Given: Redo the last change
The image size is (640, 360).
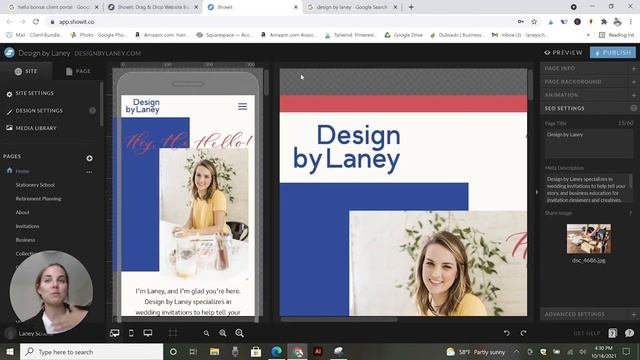Looking at the screenshot, I should (x=523, y=333).
